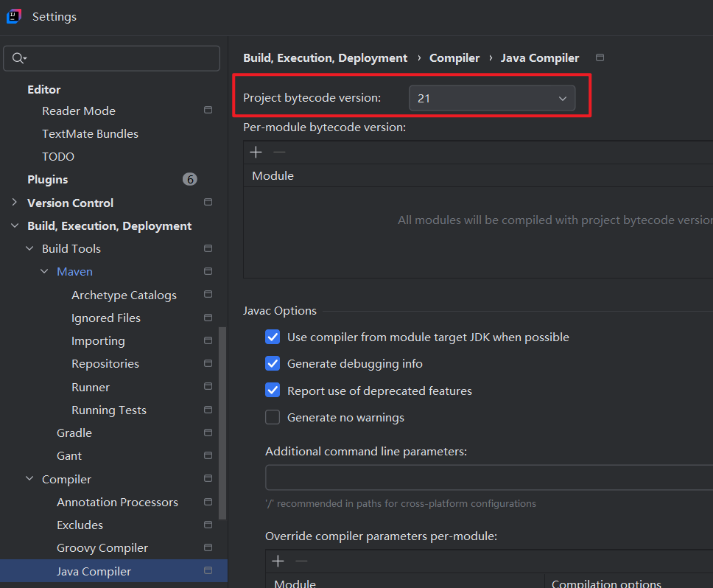The width and height of the screenshot is (713, 588).
Task: Add a per-module bytecode version with plus
Action: (256, 152)
